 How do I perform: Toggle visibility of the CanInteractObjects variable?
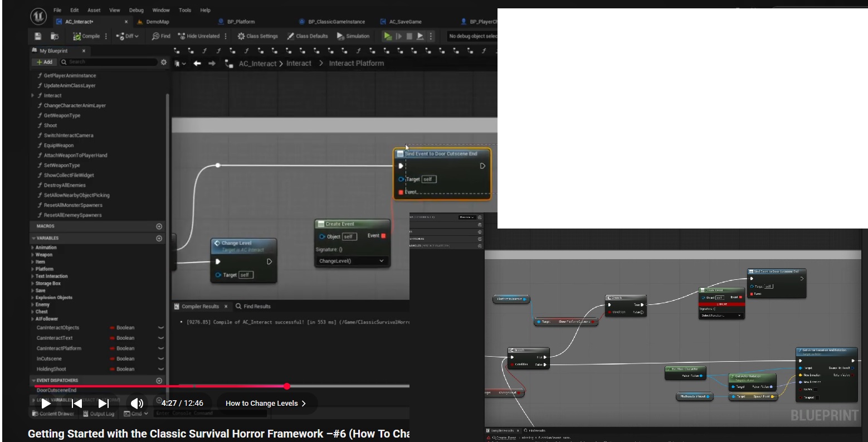(x=161, y=328)
